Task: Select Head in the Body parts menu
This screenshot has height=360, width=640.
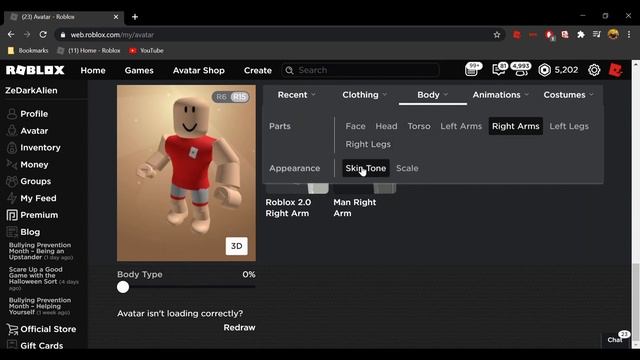Action: [x=386, y=126]
